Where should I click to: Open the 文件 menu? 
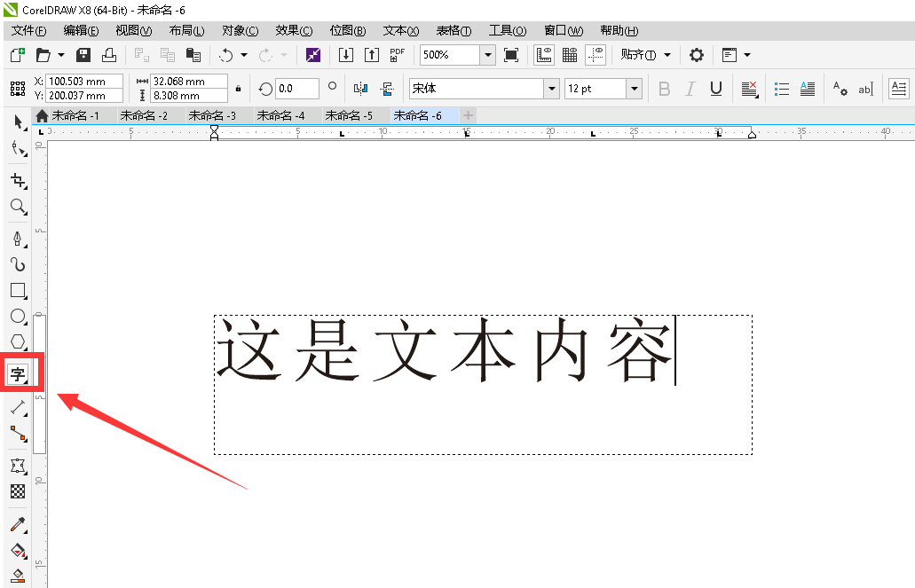[28, 30]
